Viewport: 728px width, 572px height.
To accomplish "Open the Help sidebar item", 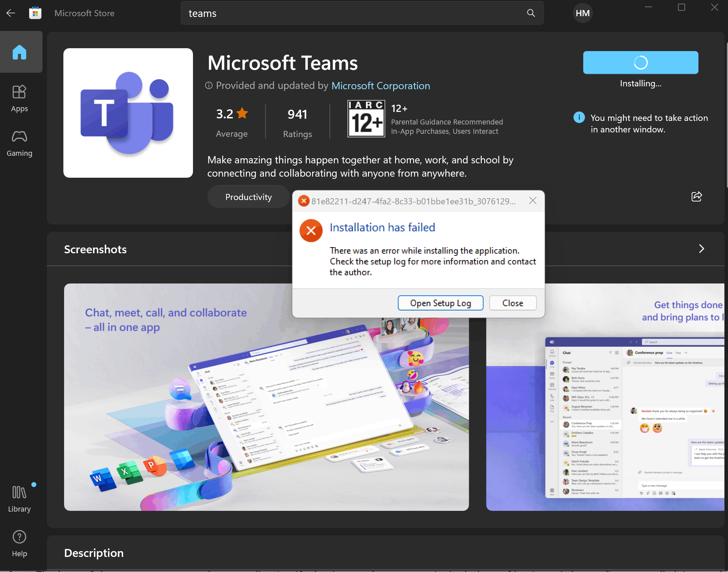I will coord(19,543).
